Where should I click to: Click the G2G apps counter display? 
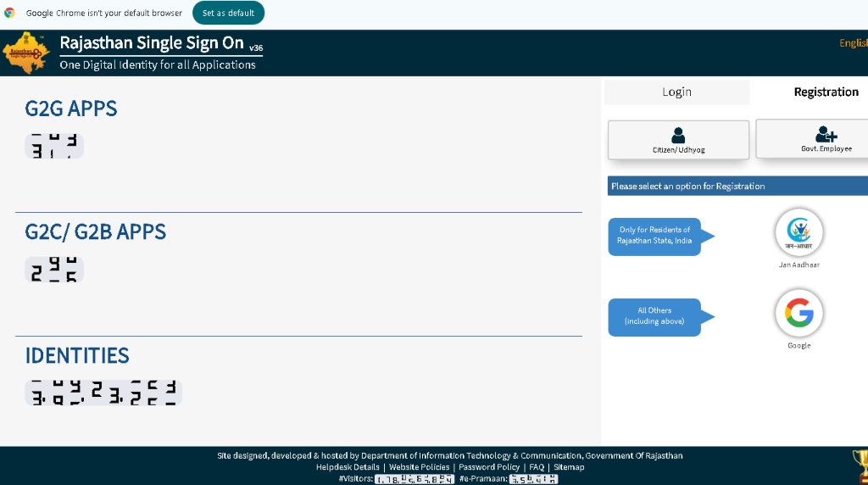pyautogui.click(x=54, y=146)
